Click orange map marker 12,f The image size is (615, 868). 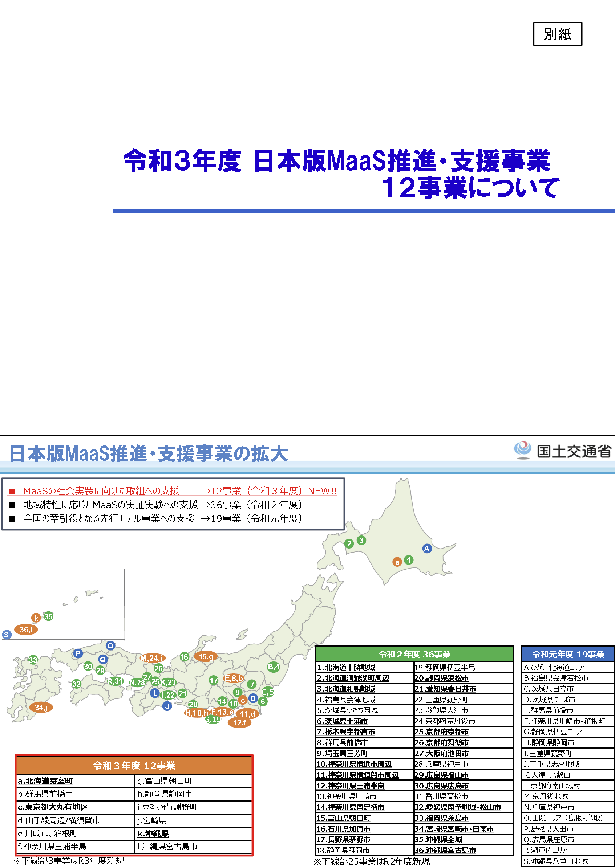coord(239,723)
